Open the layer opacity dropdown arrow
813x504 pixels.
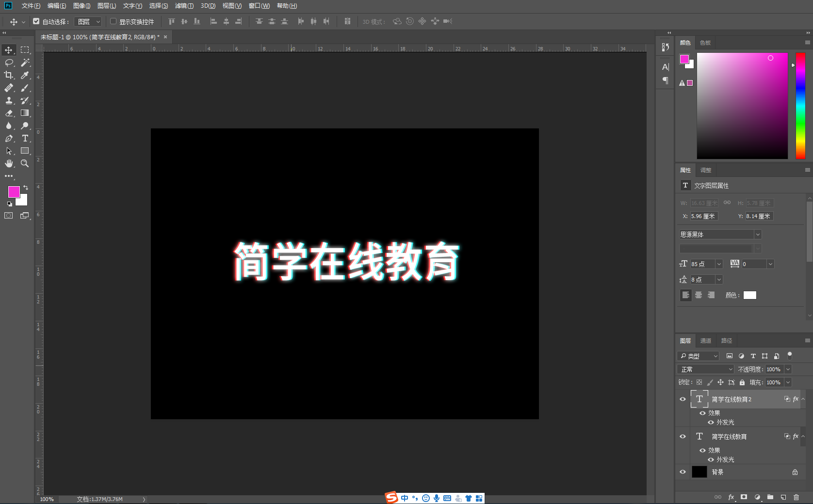tap(788, 369)
